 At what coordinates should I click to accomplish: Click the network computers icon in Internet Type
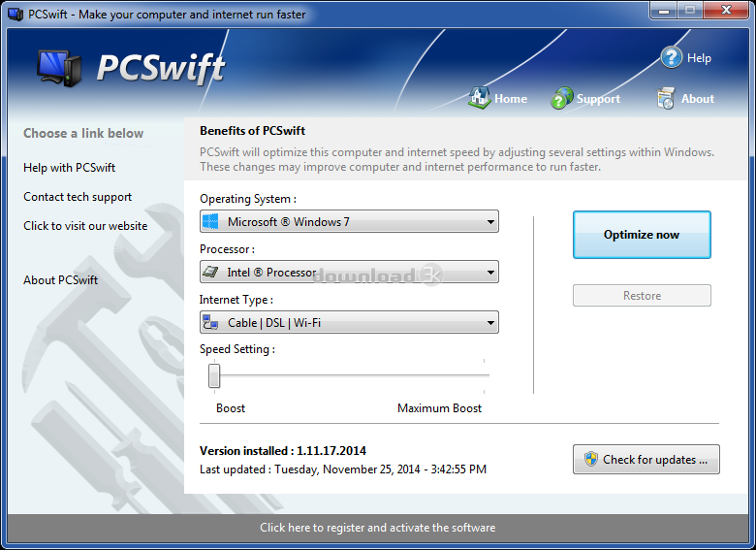click(x=210, y=323)
